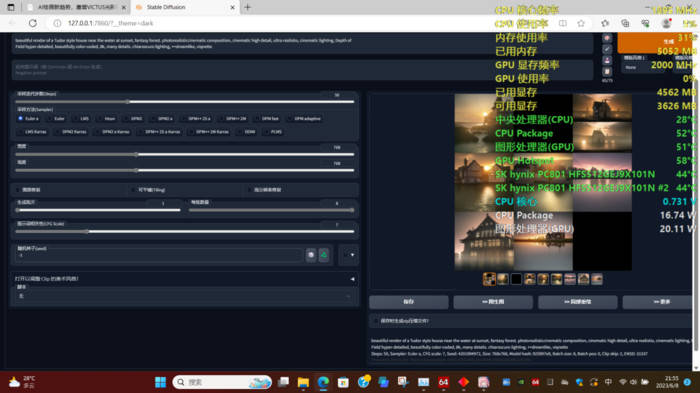
Task: Open File Explorer from the taskbar
Action: click(x=303, y=382)
